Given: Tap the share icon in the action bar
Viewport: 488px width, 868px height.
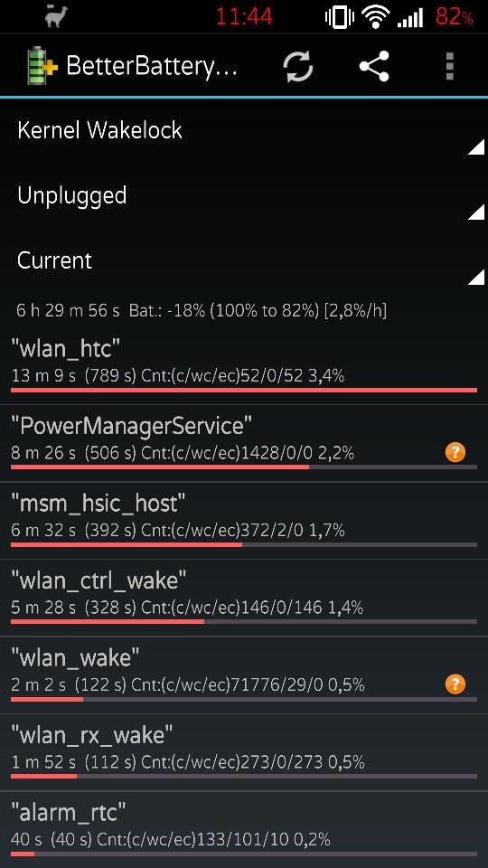Looking at the screenshot, I should (x=374, y=66).
